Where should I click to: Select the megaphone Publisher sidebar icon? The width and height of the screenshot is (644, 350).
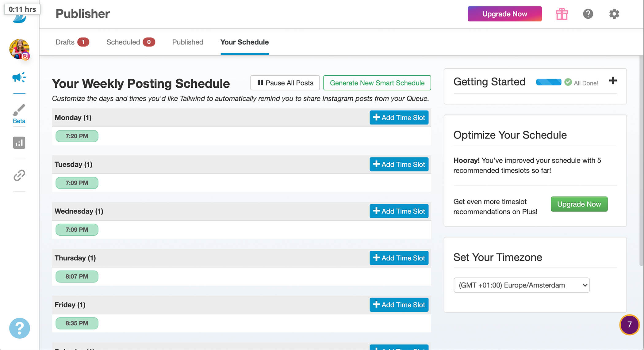[x=19, y=78]
